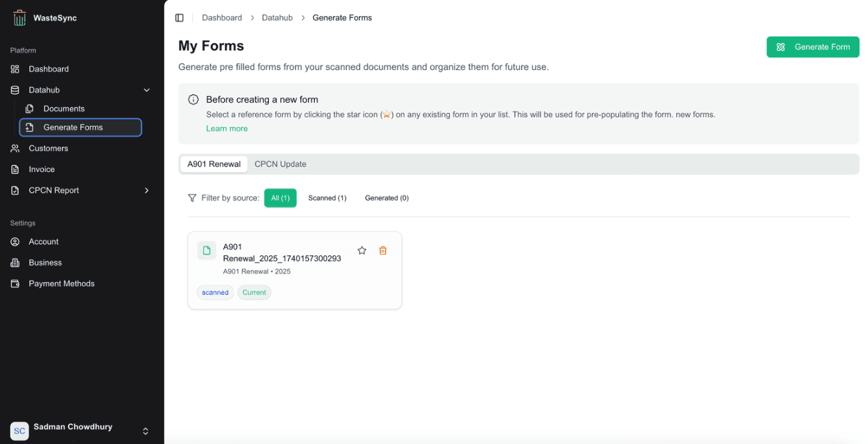This screenshot has width=868, height=444.
Task: Click the Generate Form button
Action: 813,47
